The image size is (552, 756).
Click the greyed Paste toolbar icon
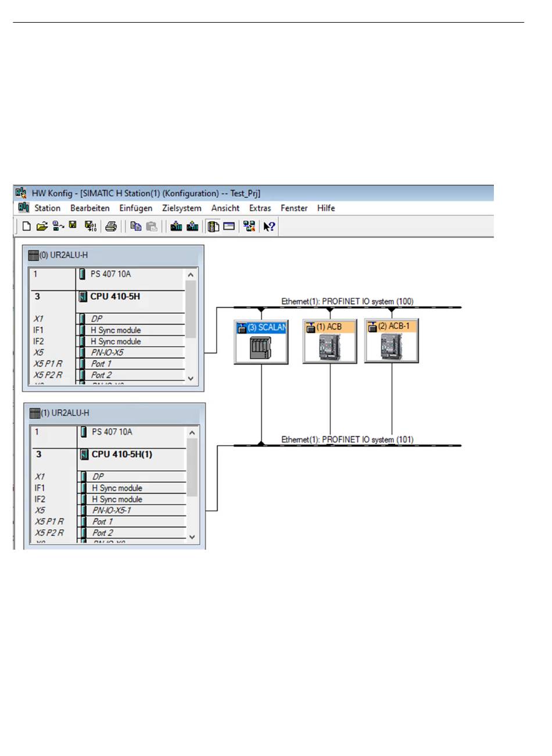coord(152,227)
